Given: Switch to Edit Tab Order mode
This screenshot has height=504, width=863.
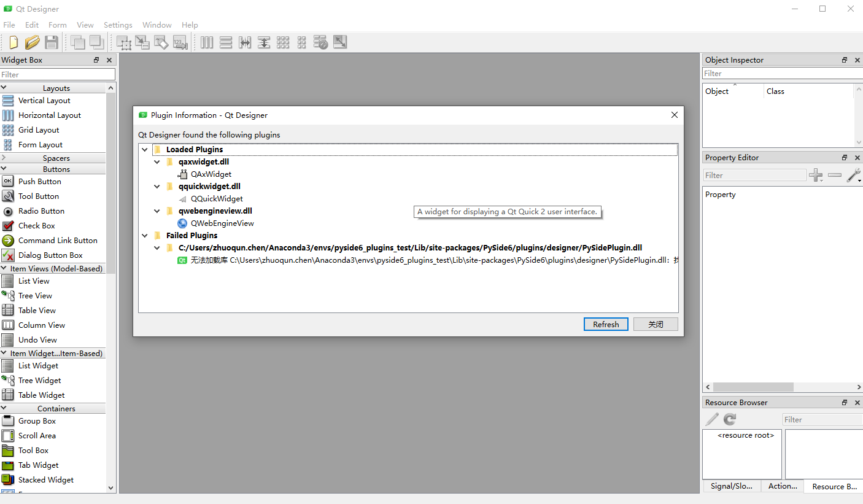Looking at the screenshot, I should pyautogui.click(x=180, y=42).
